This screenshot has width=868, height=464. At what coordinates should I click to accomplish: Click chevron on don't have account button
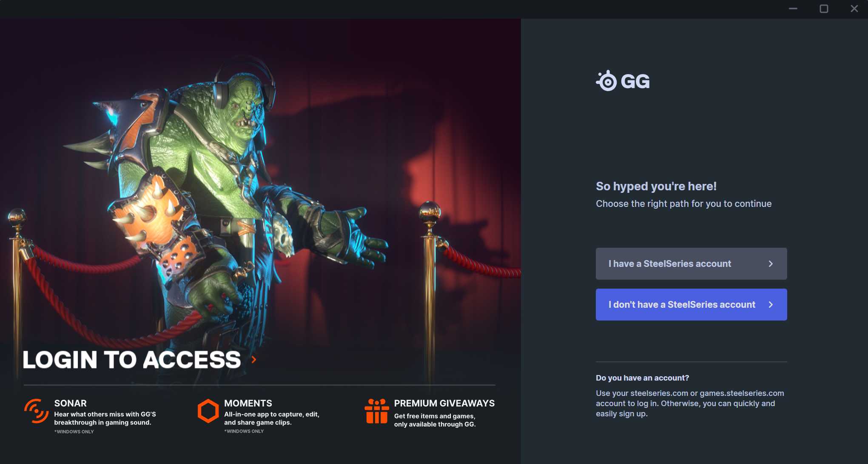tap(771, 304)
